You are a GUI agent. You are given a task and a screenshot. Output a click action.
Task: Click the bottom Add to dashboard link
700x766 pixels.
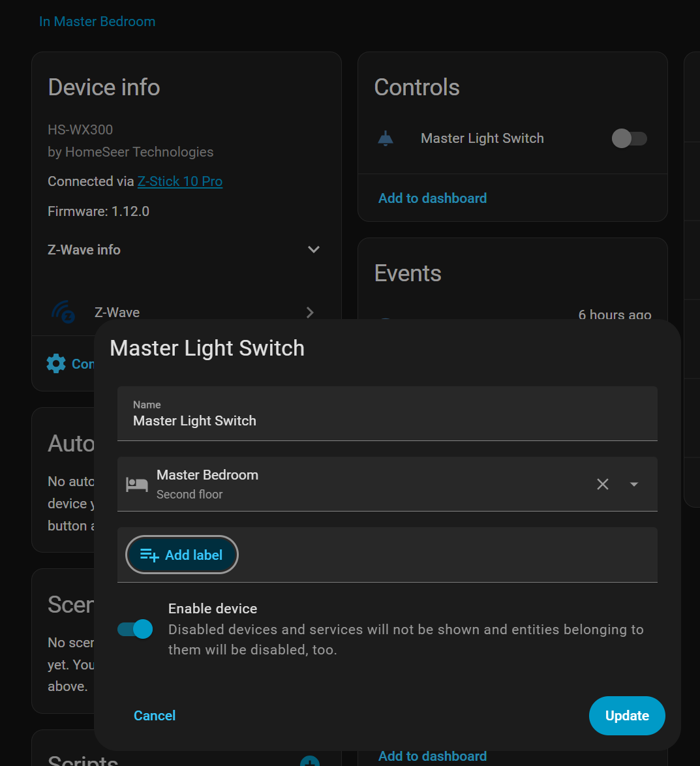433,756
